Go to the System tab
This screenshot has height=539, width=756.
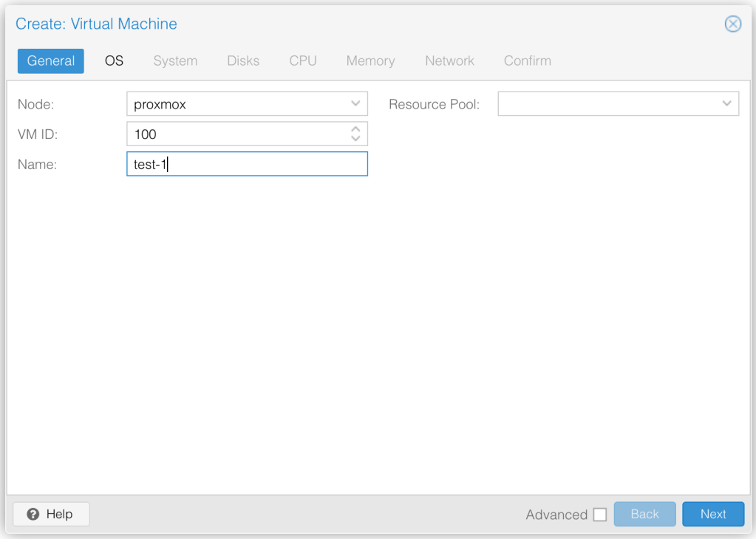coord(175,61)
